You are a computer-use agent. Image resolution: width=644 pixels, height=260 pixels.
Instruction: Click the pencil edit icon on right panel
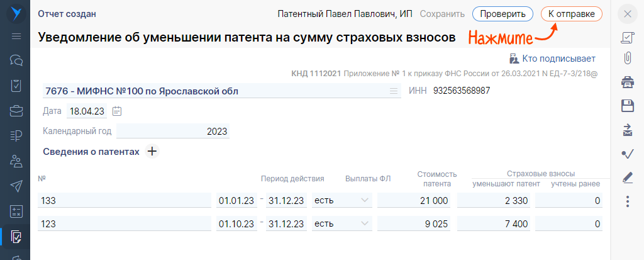627,178
